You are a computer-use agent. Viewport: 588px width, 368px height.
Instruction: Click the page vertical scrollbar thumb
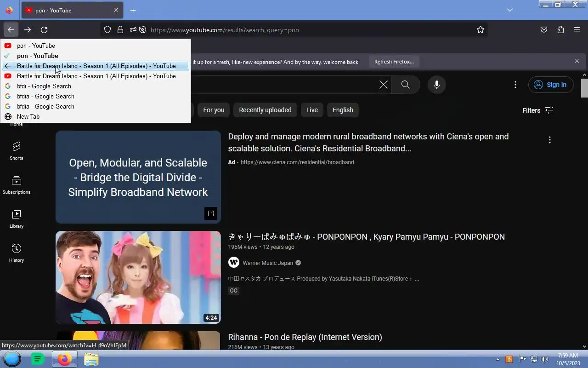click(x=584, y=88)
